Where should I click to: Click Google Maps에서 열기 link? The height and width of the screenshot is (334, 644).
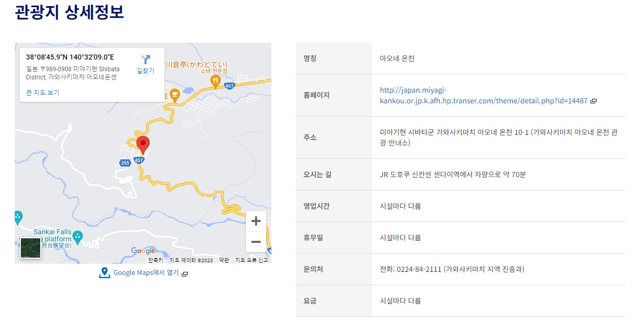[146, 273]
